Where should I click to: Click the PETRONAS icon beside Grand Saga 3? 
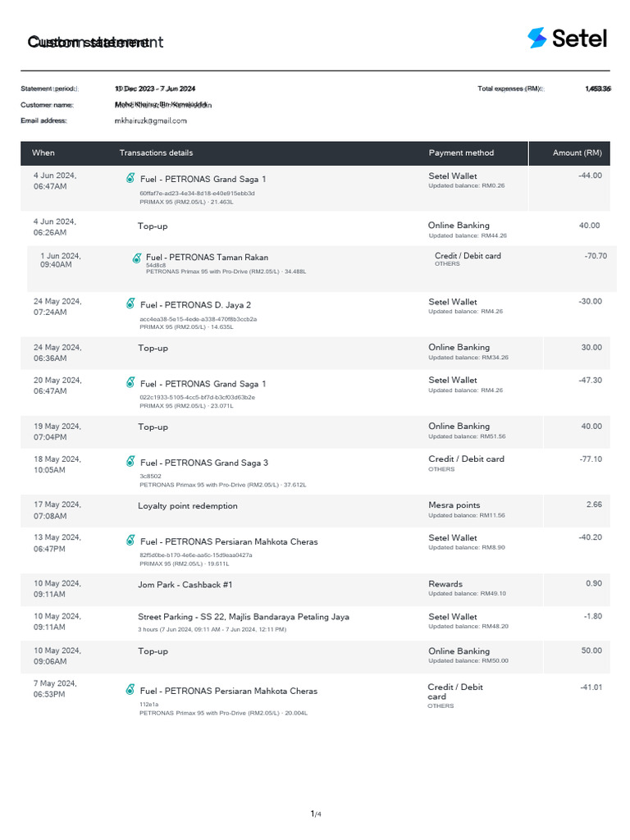[130, 461]
